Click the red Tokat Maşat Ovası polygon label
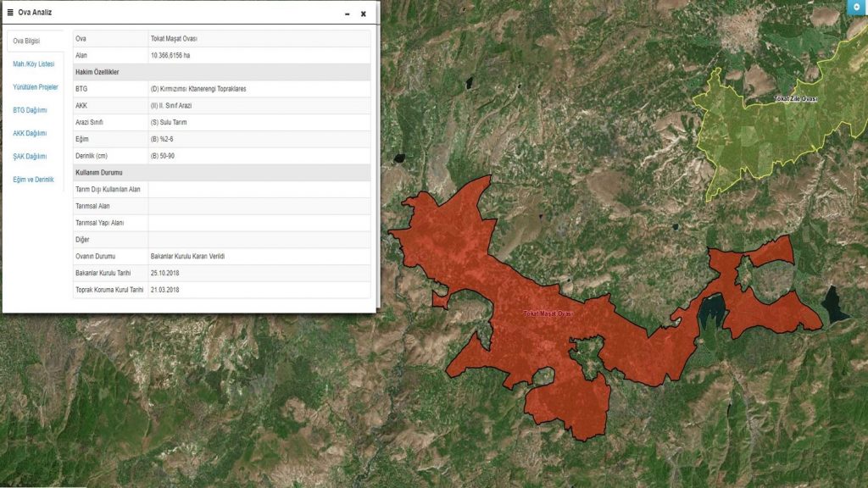The height and width of the screenshot is (488, 868). (x=548, y=314)
